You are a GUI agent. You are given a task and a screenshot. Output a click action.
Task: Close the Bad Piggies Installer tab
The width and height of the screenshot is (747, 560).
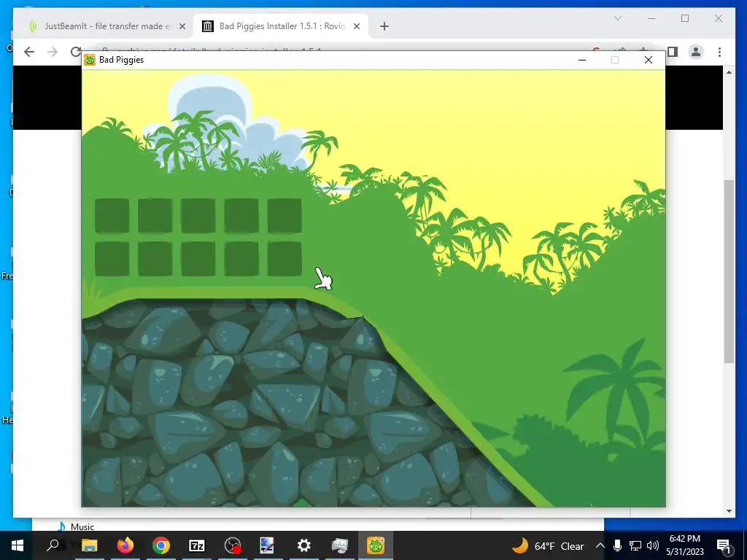[x=356, y=27]
